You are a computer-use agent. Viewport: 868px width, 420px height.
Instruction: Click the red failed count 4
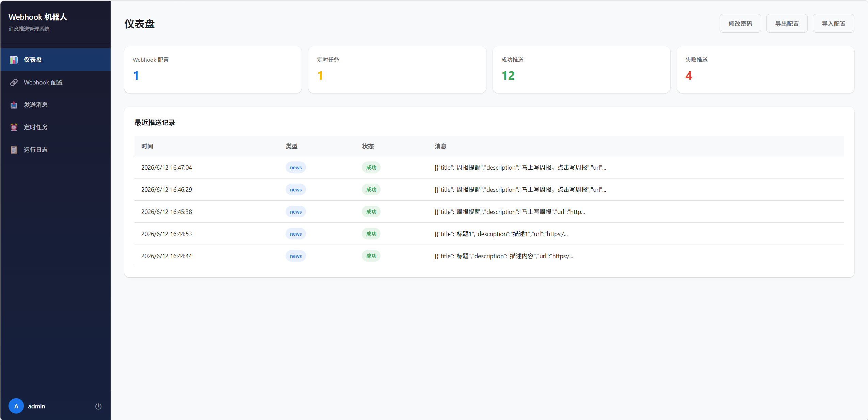click(x=689, y=76)
